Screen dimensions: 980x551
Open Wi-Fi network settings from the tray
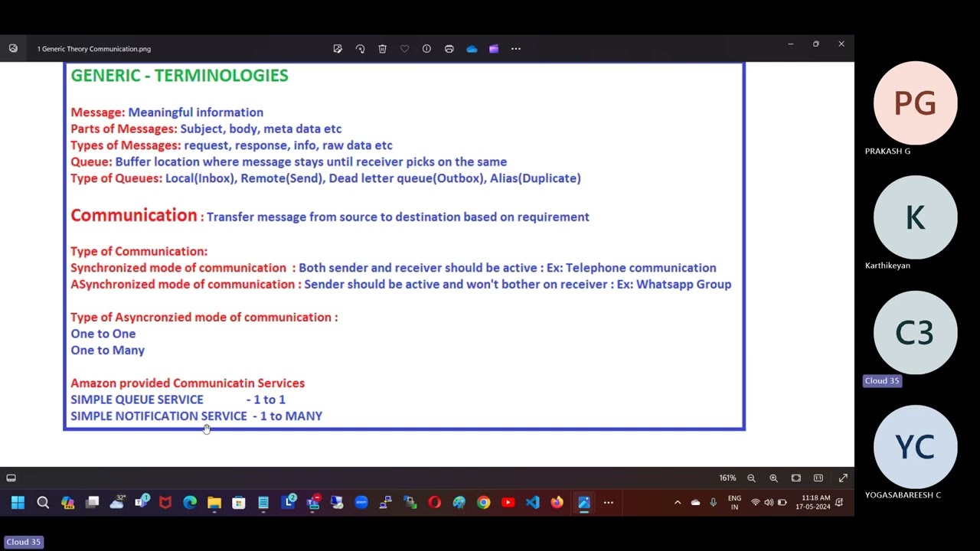756,503
